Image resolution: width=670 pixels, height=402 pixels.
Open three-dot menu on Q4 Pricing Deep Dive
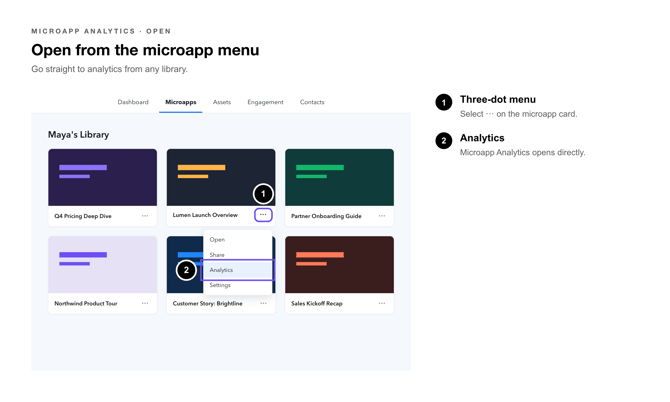click(145, 216)
